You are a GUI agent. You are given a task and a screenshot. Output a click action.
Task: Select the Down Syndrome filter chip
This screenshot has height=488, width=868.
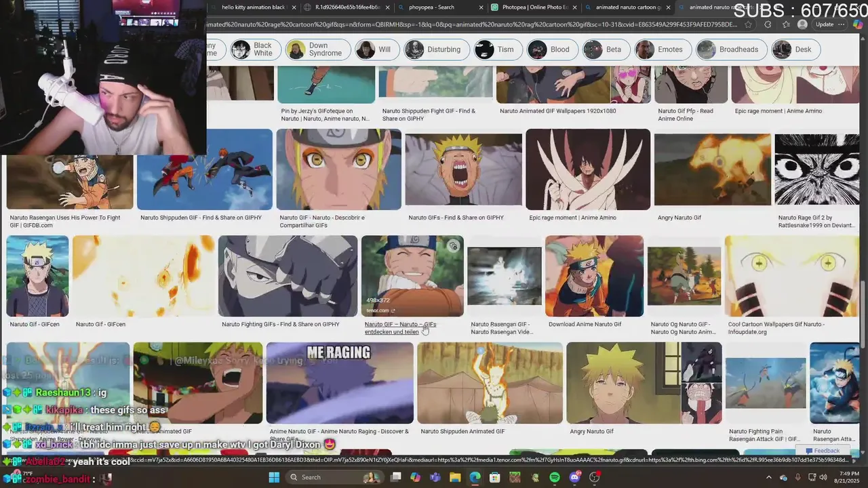pyautogui.click(x=318, y=49)
